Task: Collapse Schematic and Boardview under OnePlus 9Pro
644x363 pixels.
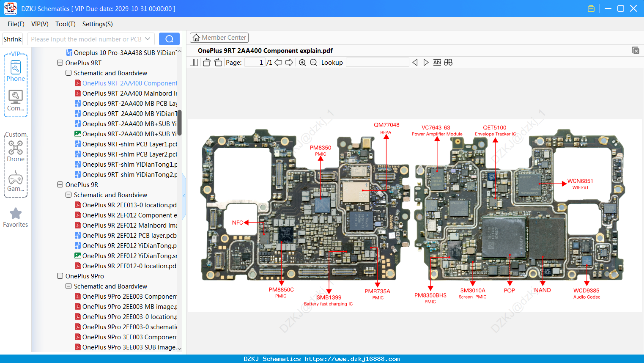Action: [x=69, y=286]
